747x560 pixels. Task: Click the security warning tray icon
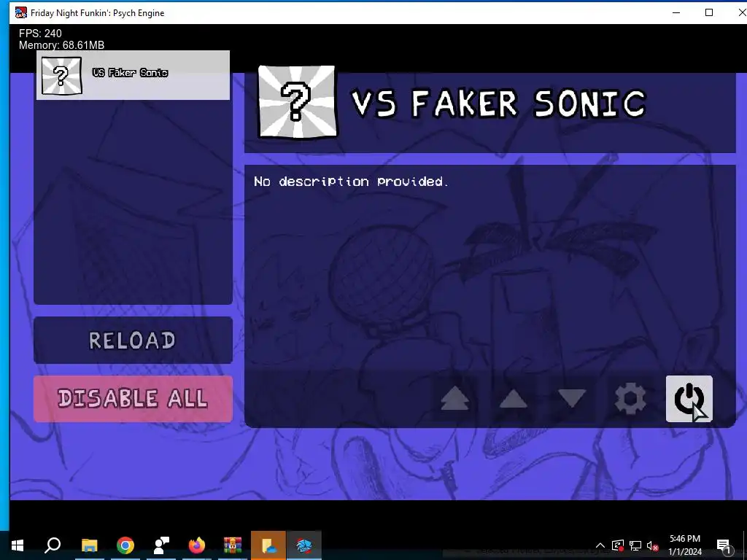coord(617,545)
